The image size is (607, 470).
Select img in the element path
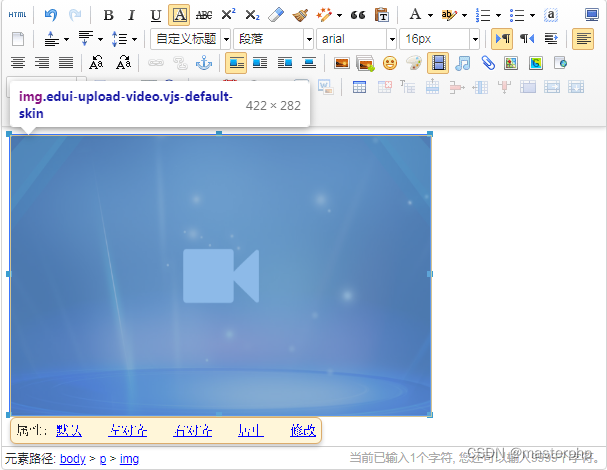click(129, 459)
